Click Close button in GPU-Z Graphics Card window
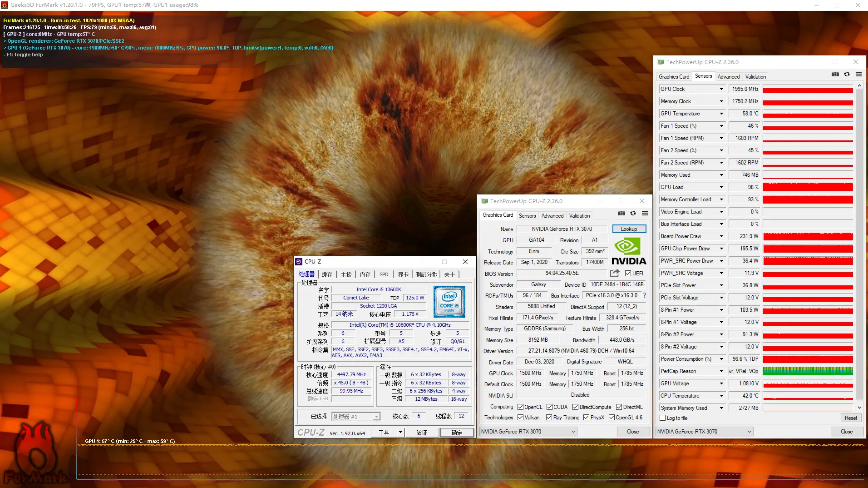Viewport: 868px width, 488px height. click(633, 432)
